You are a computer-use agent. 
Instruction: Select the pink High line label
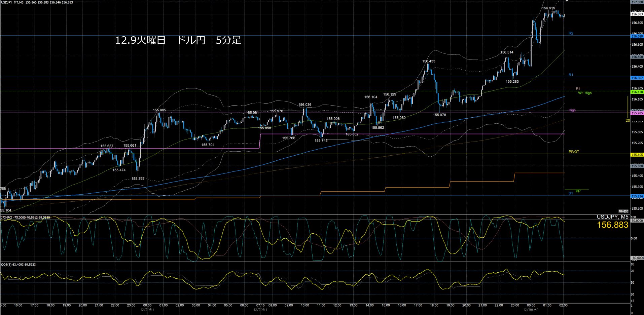572,110
